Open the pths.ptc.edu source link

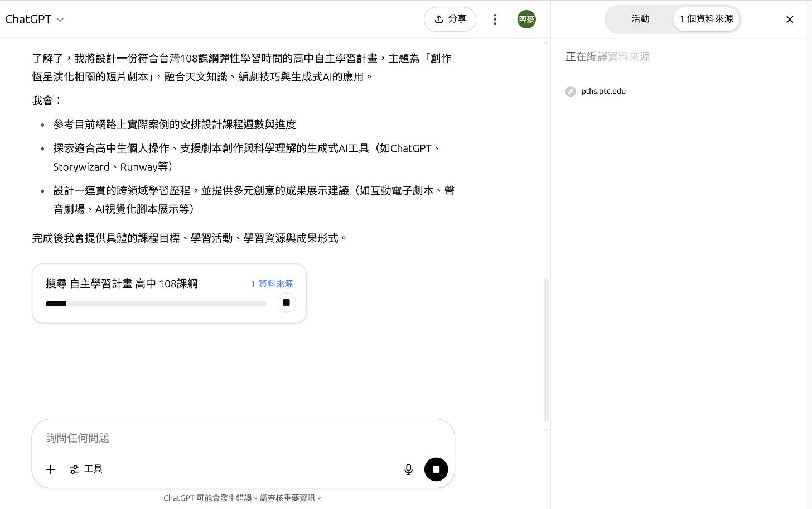click(603, 92)
